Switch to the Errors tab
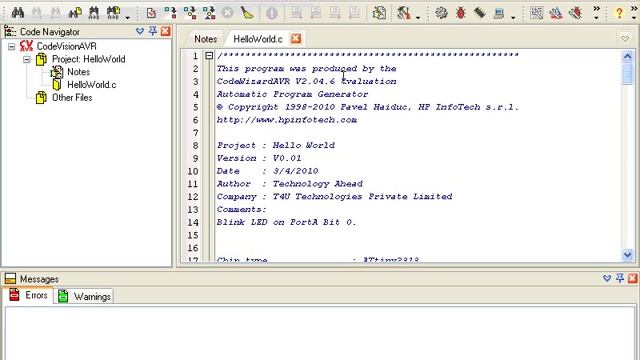The width and height of the screenshot is (640, 360). click(29, 295)
